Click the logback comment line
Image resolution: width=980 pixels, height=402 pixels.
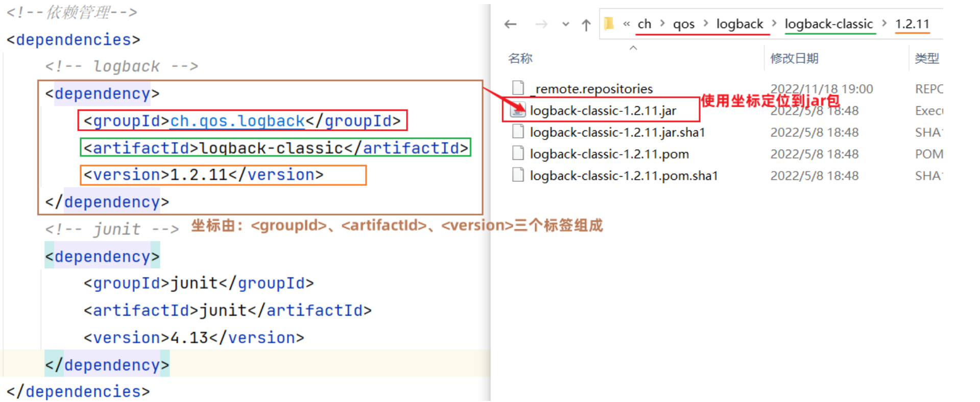[x=122, y=66]
